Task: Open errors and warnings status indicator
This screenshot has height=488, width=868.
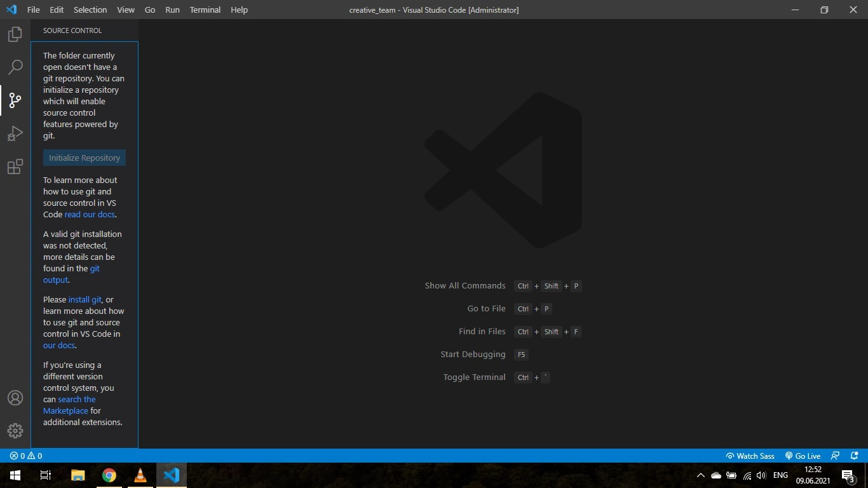Action: pyautogui.click(x=26, y=456)
